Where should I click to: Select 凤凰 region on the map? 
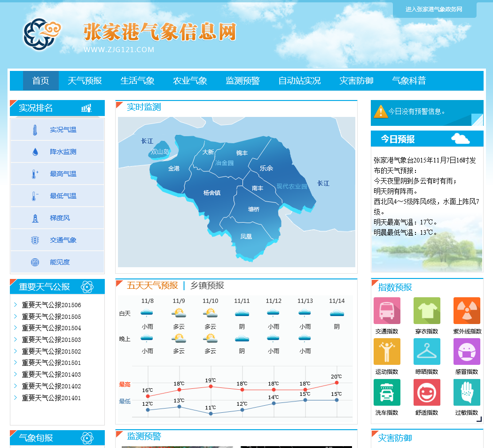pos(246,237)
